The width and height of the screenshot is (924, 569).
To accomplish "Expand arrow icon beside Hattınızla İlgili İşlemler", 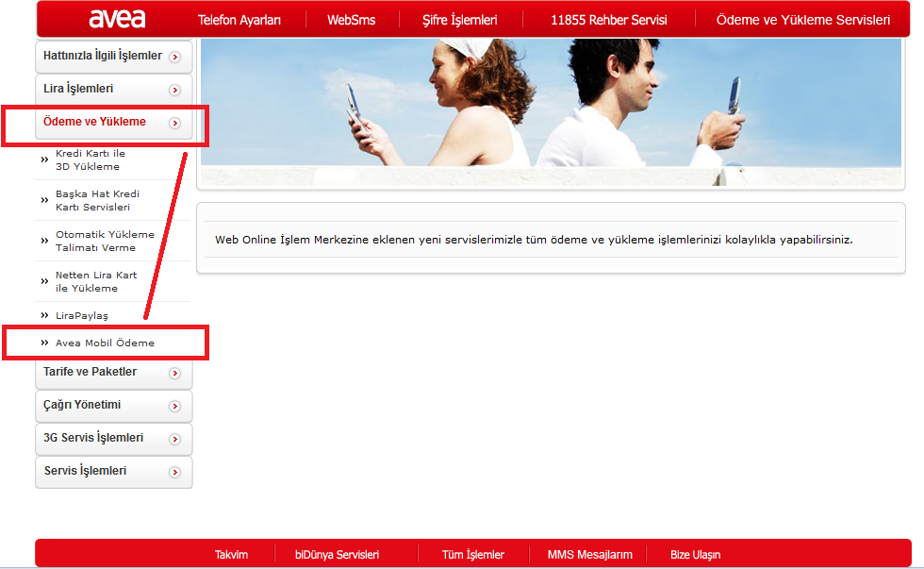I will click(175, 58).
